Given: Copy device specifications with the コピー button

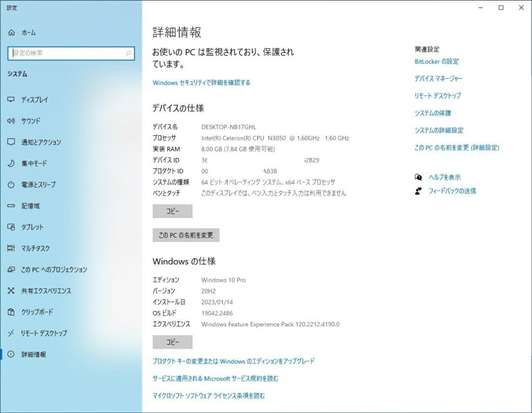Looking at the screenshot, I should (x=172, y=211).
